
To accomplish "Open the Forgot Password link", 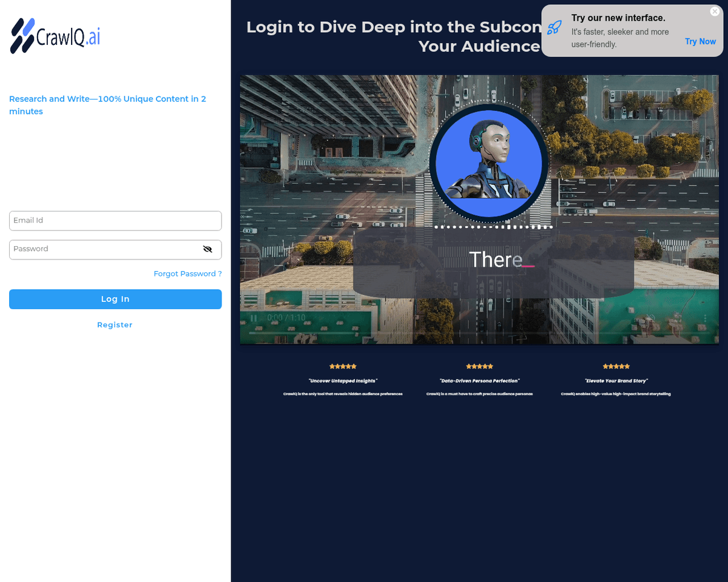I will [187, 274].
